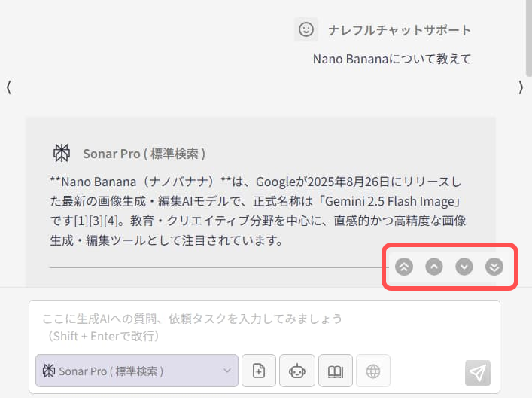Toggle the globe web search button
The height and width of the screenshot is (400, 532).
(373, 371)
